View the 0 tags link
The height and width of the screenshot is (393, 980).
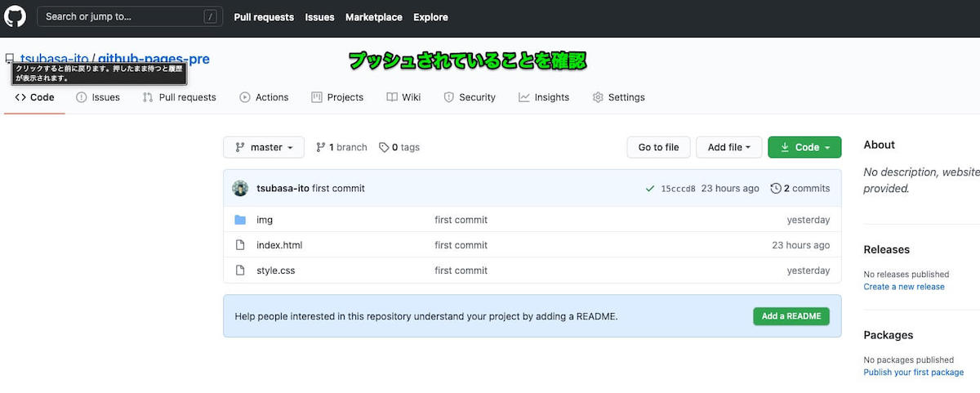click(399, 147)
